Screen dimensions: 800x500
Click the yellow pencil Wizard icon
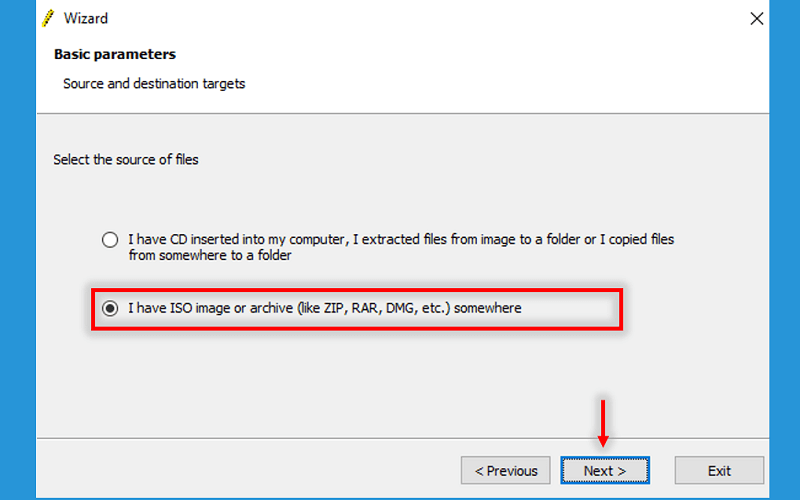click(x=47, y=18)
